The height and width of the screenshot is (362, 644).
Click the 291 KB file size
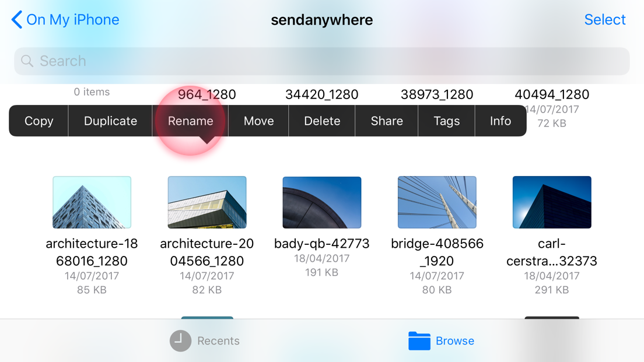552,290
